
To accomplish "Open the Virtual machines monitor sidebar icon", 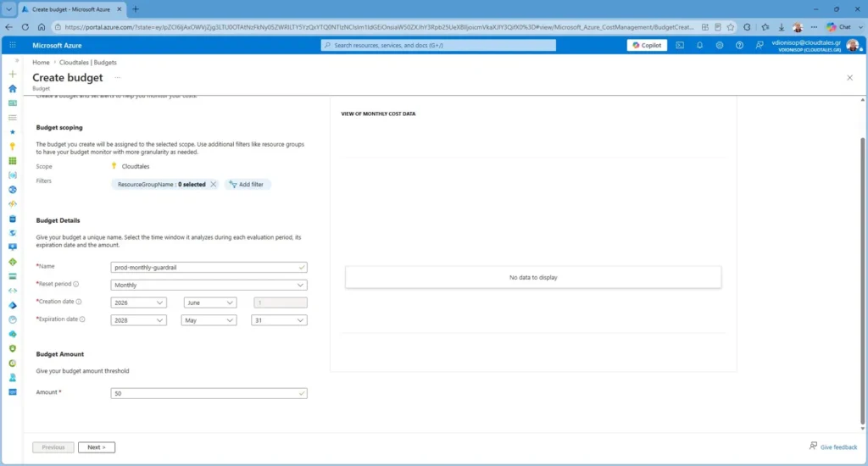I will (12, 247).
